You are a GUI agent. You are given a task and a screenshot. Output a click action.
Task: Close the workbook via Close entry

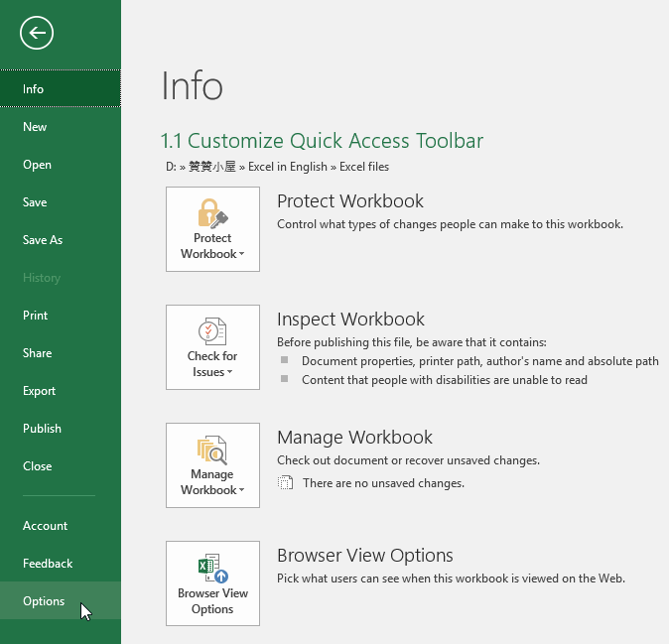pos(61,466)
